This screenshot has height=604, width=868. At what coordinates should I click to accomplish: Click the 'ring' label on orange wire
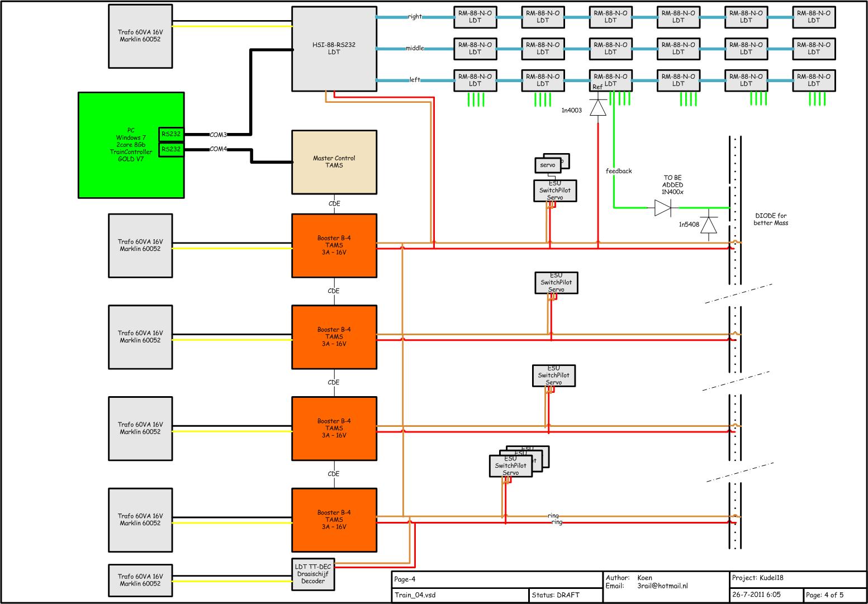tap(553, 516)
